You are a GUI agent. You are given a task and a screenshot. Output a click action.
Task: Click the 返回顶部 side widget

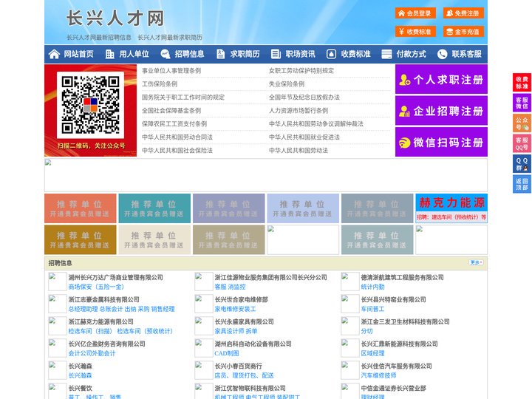tap(522, 184)
